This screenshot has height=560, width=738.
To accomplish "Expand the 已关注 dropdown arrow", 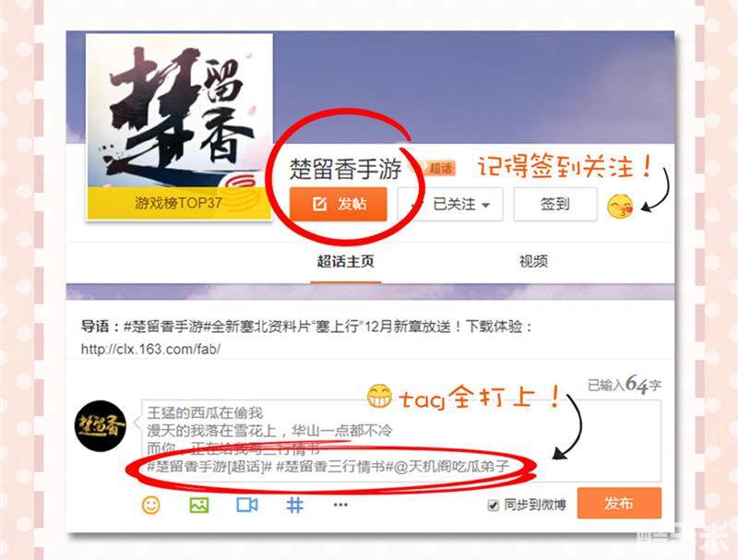I will pyautogui.click(x=486, y=205).
